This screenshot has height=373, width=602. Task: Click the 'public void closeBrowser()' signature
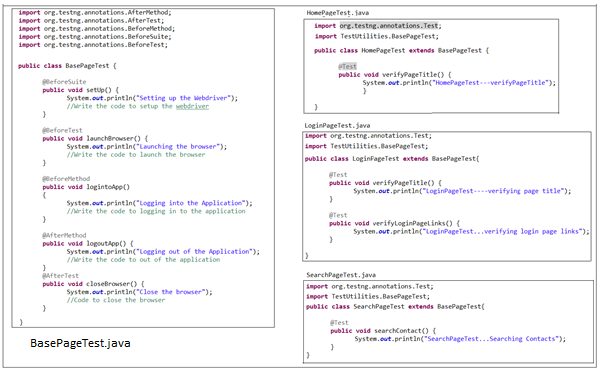[93, 284]
